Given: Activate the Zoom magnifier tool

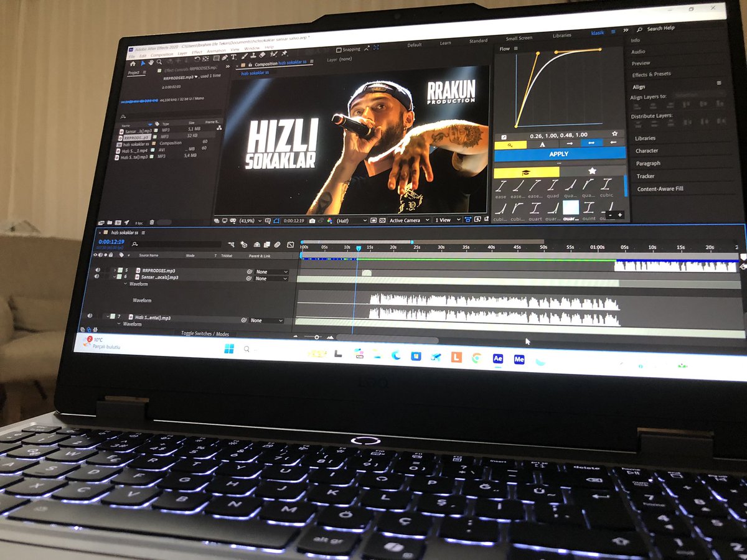Looking at the screenshot, I should (x=159, y=62).
